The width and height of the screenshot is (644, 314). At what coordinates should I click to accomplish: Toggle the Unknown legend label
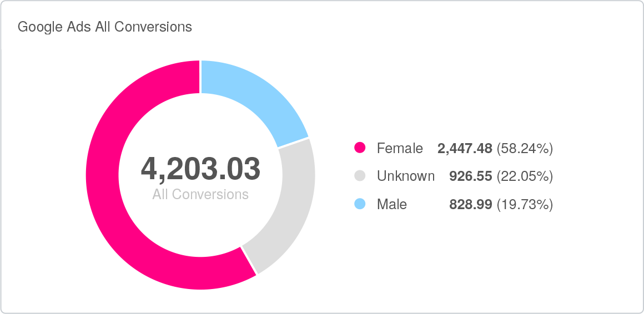(405, 176)
